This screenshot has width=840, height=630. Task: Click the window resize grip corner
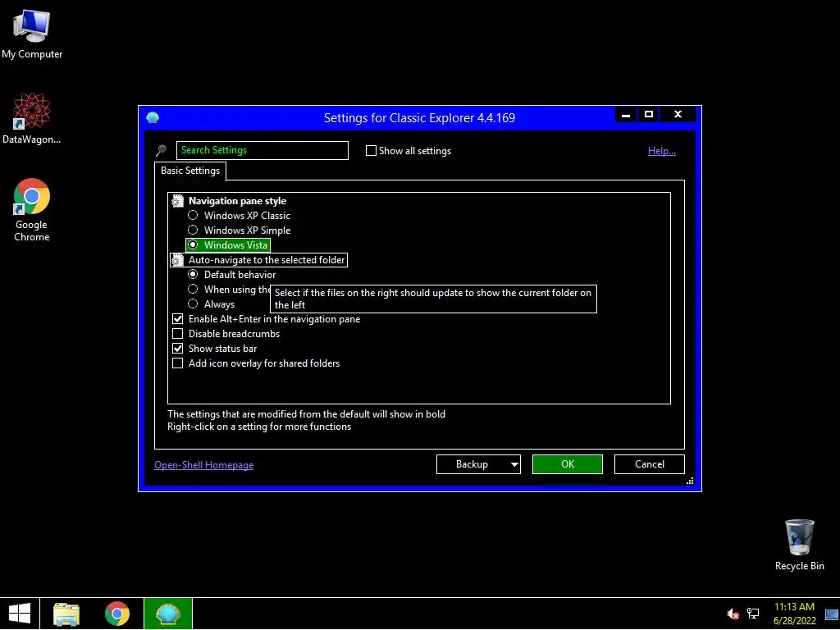(x=690, y=481)
